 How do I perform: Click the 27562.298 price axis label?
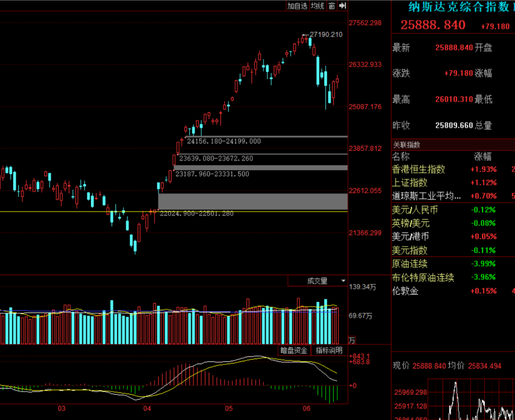(365, 23)
